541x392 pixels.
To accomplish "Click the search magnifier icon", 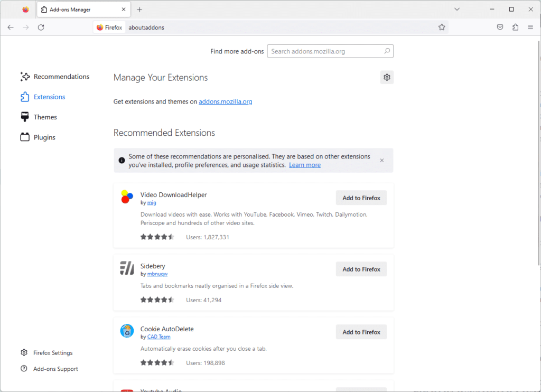I will pyautogui.click(x=387, y=51).
